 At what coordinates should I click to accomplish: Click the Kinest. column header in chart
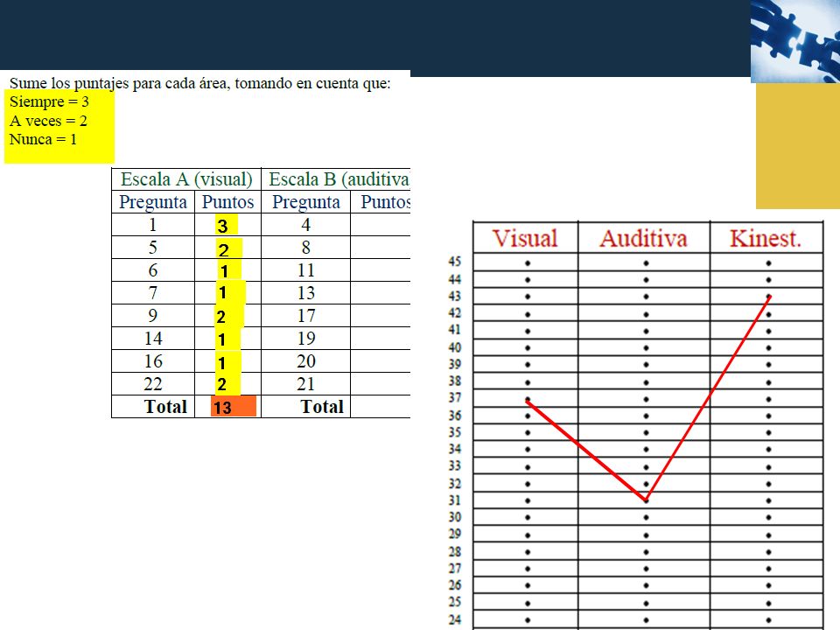click(x=766, y=238)
